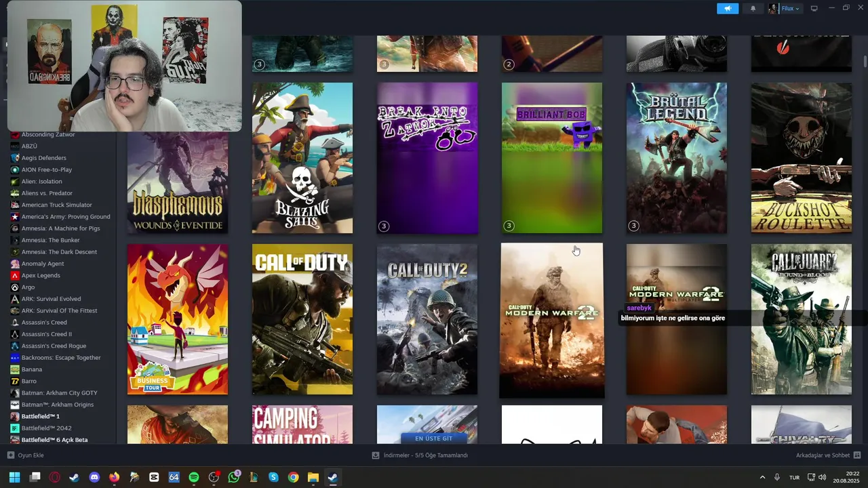Open highlighted Modern Warfare 2 cover

[x=552, y=320]
